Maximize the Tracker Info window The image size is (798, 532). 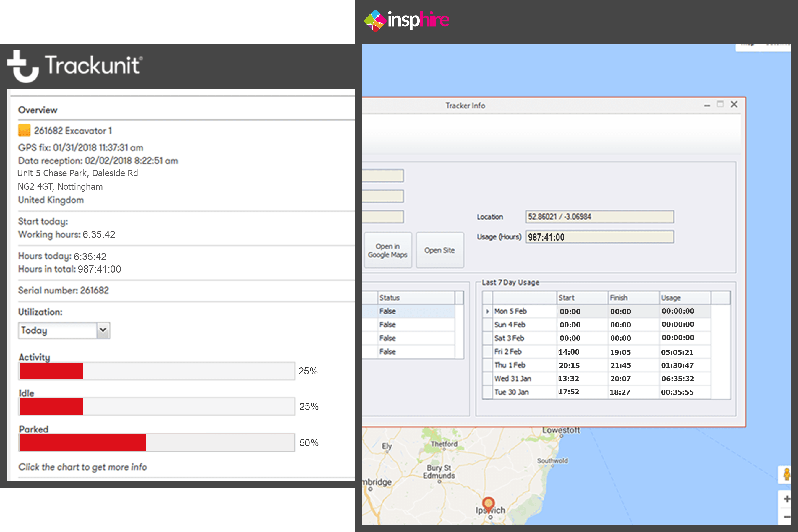pos(720,104)
